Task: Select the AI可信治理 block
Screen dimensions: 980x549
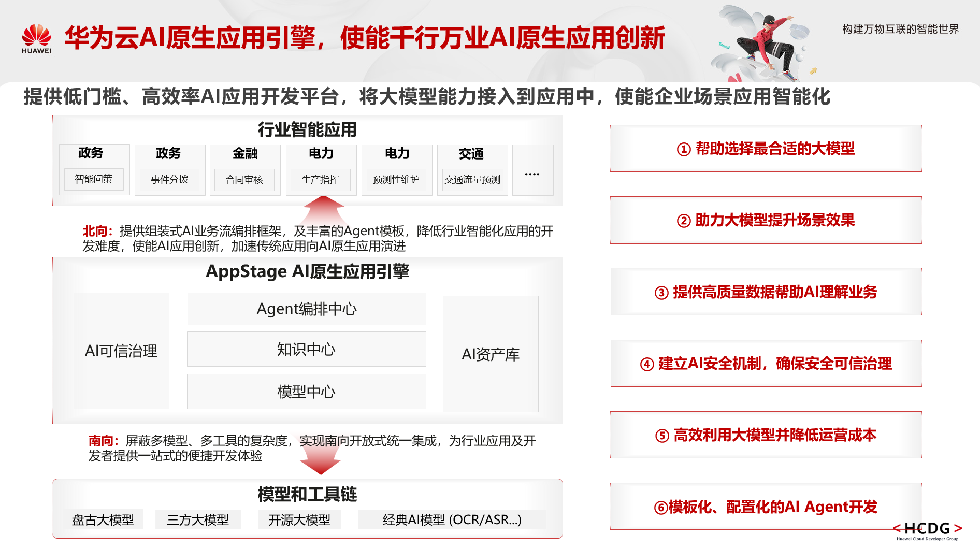Action: 121,351
